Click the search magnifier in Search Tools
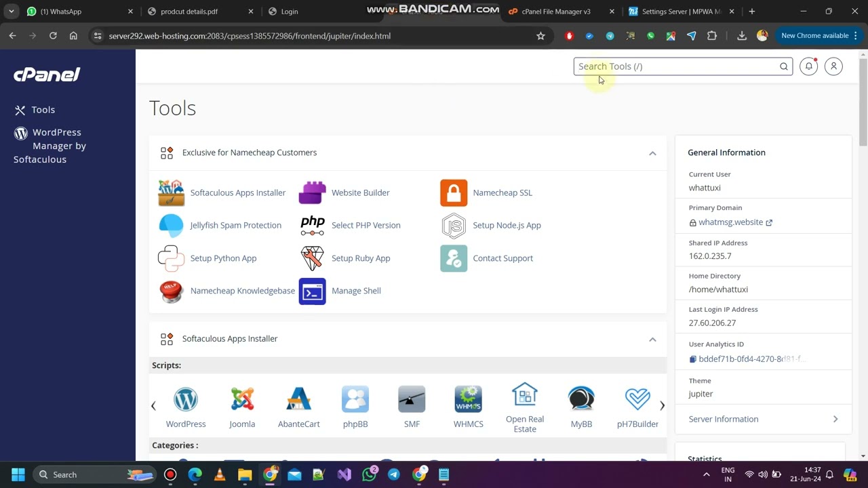 (784, 66)
